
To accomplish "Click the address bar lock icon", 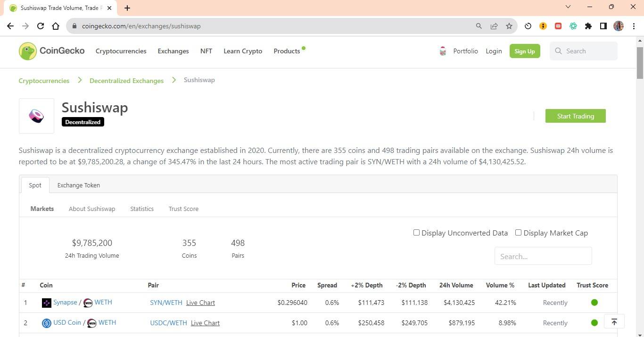I will pyautogui.click(x=74, y=26).
